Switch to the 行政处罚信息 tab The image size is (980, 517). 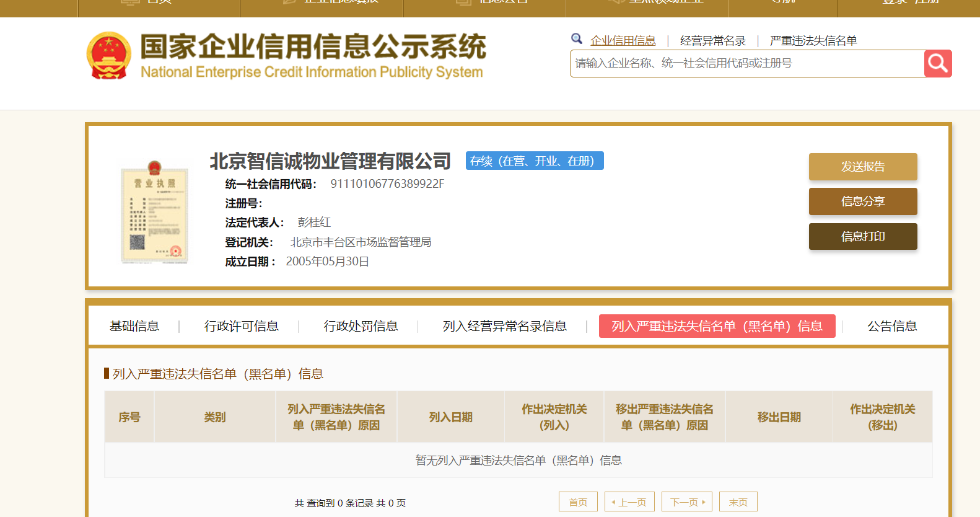tap(361, 326)
